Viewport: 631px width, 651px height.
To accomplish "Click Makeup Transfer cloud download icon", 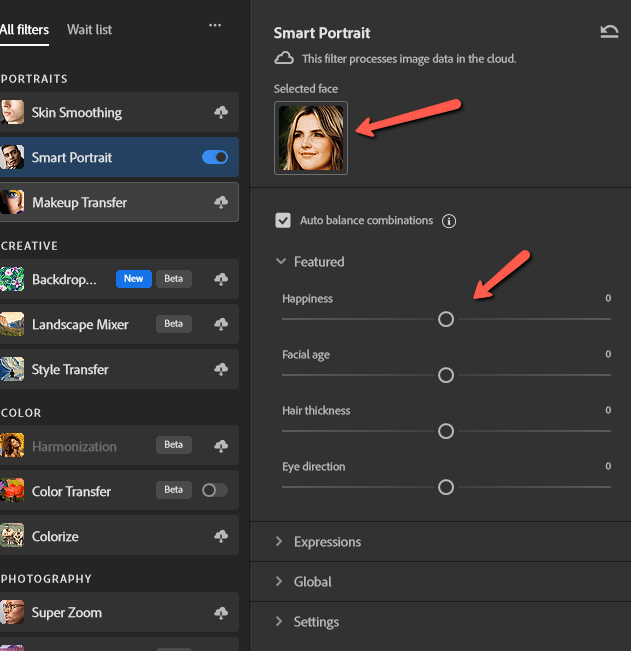I will point(221,202).
